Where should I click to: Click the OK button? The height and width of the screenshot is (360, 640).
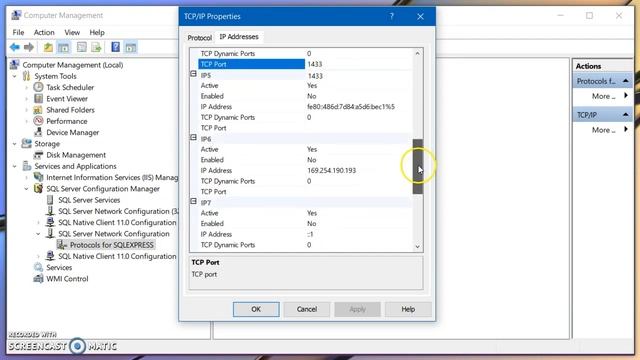(256, 309)
